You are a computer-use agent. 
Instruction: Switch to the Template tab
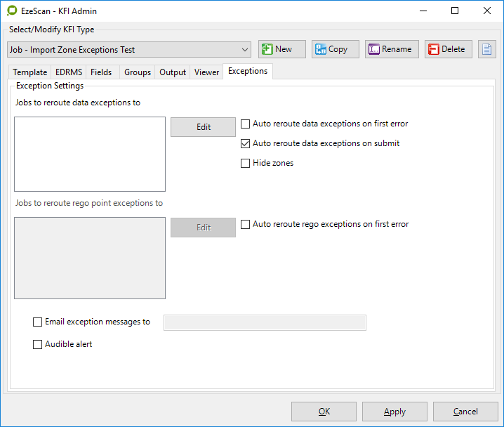point(30,72)
